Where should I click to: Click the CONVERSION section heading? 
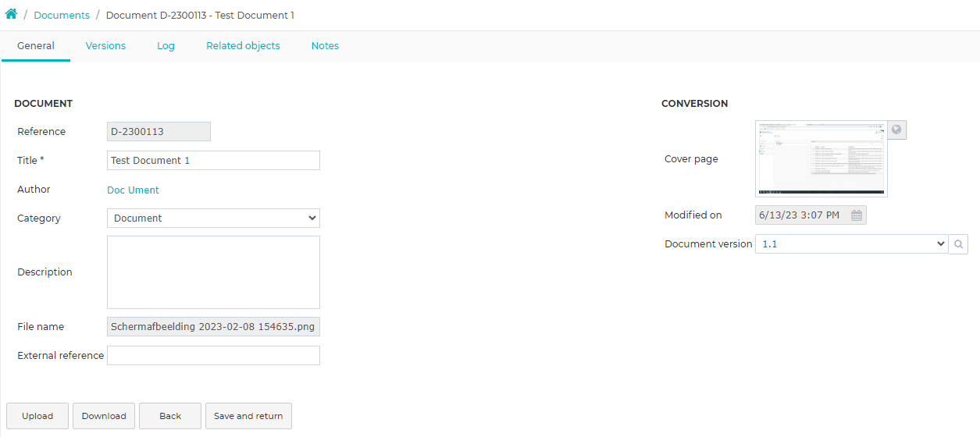pos(694,104)
